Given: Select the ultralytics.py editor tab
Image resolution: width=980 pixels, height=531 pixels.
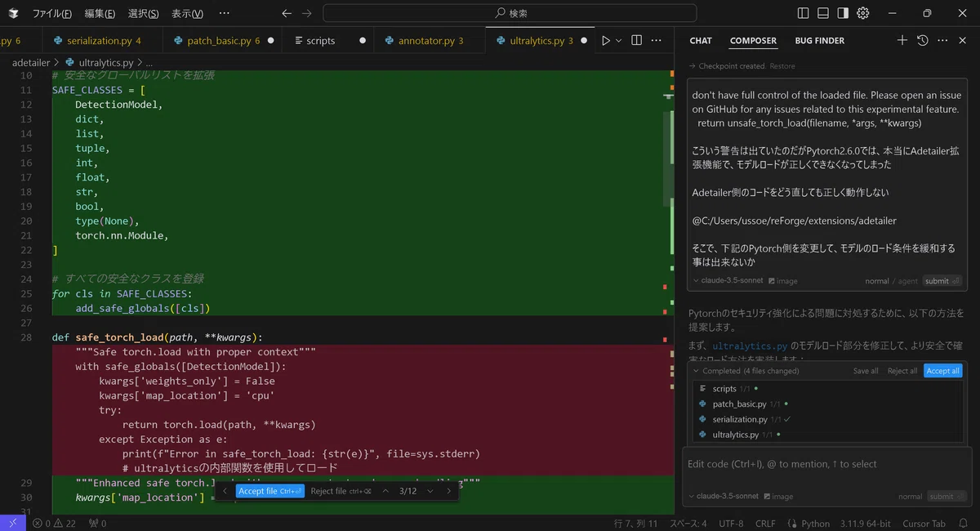Looking at the screenshot, I should coord(540,41).
